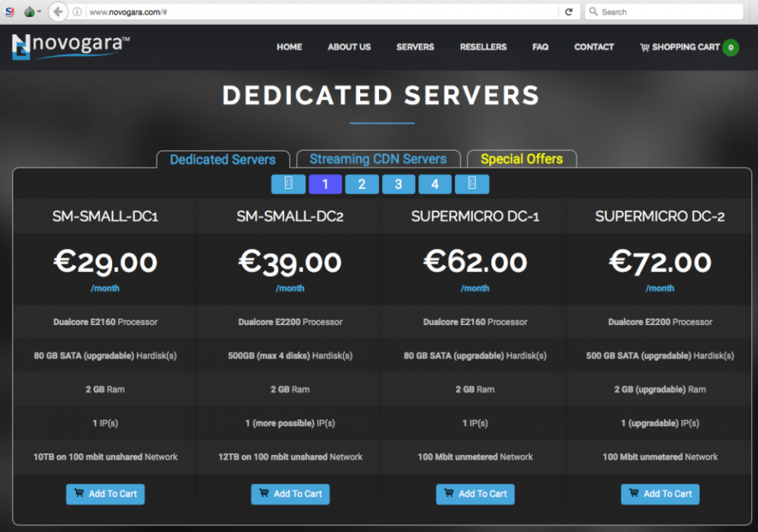Reload the page with the refresh icon
758x532 pixels.
(x=569, y=12)
